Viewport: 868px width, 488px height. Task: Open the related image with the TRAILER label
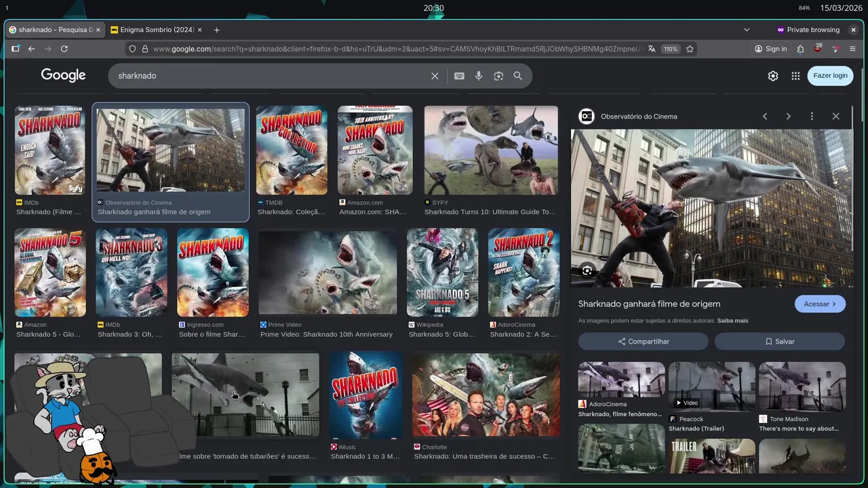[x=712, y=456]
